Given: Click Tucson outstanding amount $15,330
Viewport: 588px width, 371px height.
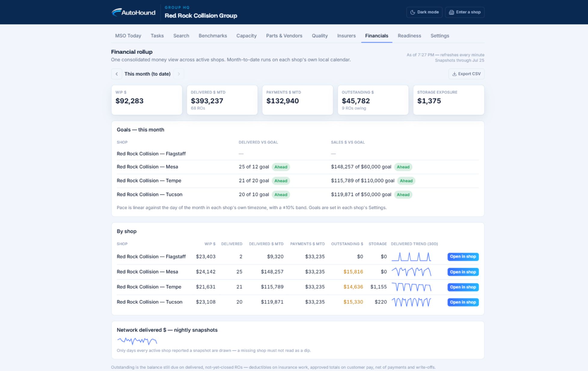Looking at the screenshot, I should [x=353, y=302].
